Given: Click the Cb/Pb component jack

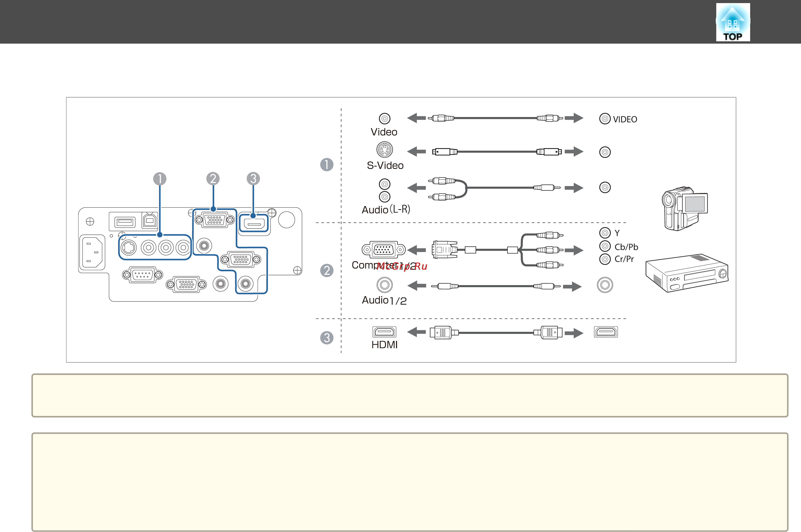Looking at the screenshot, I should pyautogui.click(x=605, y=246).
